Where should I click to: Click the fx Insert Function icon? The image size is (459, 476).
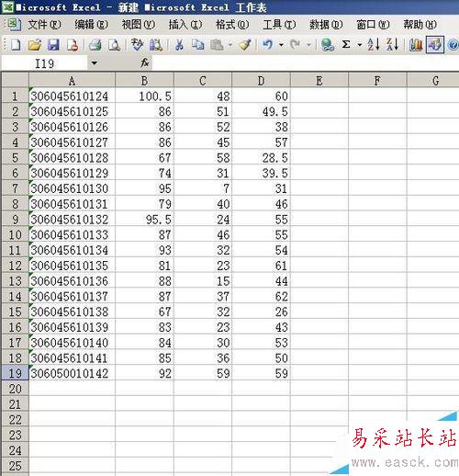pyautogui.click(x=144, y=63)
